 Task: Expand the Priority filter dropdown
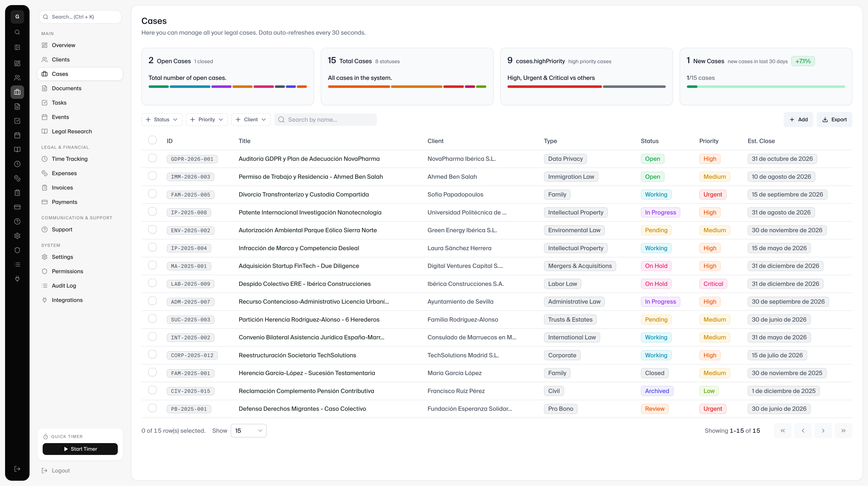point(207,120)
